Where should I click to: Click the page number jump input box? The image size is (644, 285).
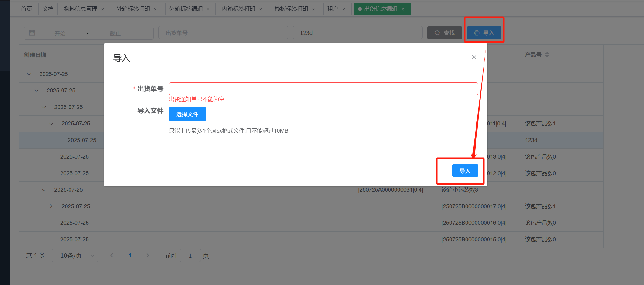[x=190, y=255]
